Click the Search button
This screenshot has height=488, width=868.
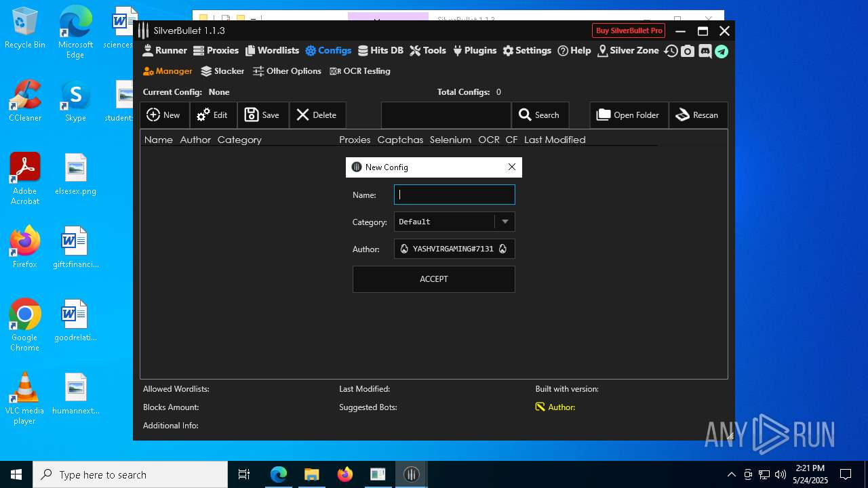click(540, 115)
